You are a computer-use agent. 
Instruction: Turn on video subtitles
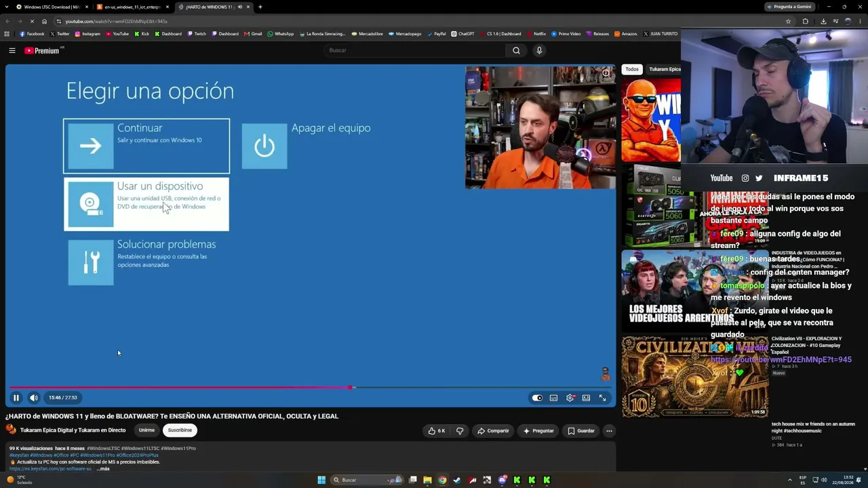pos(553,398)
